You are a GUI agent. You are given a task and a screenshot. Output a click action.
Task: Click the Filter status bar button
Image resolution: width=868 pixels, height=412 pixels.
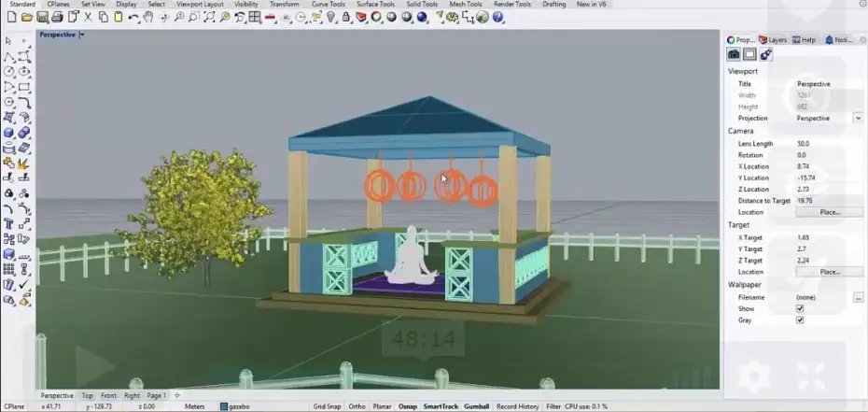(x=553, y=406)
